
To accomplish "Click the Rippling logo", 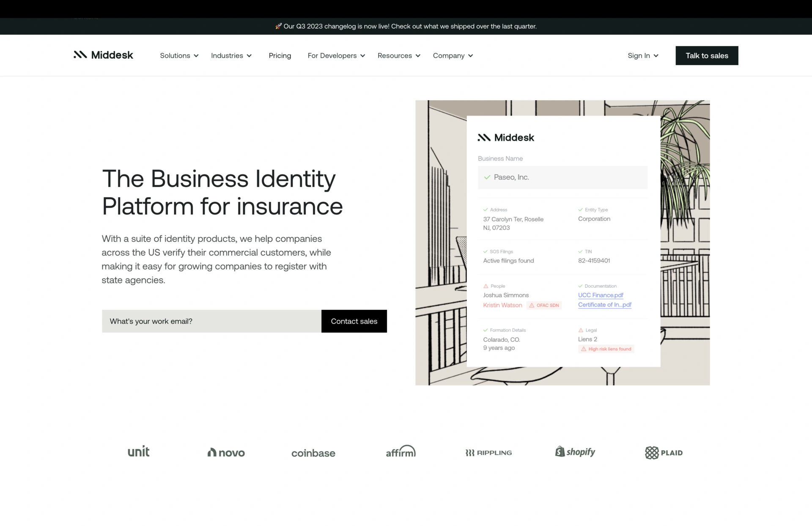I will pos(488,452).
